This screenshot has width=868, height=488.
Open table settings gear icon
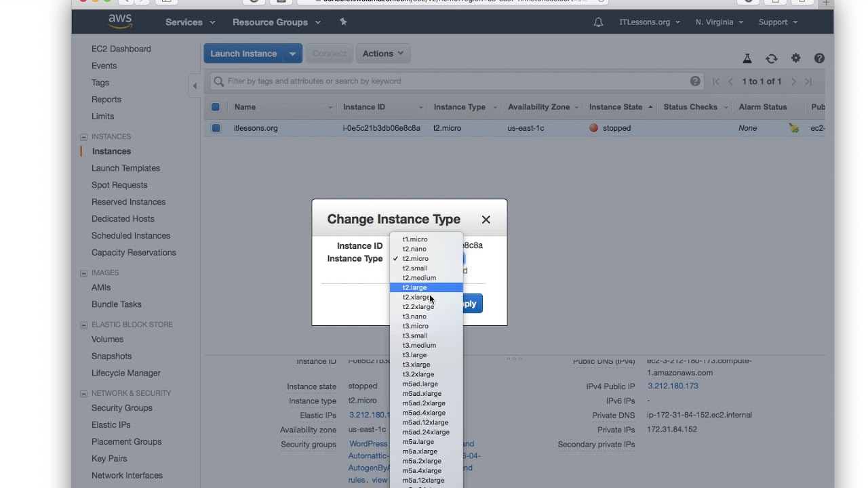pos(796,58)
